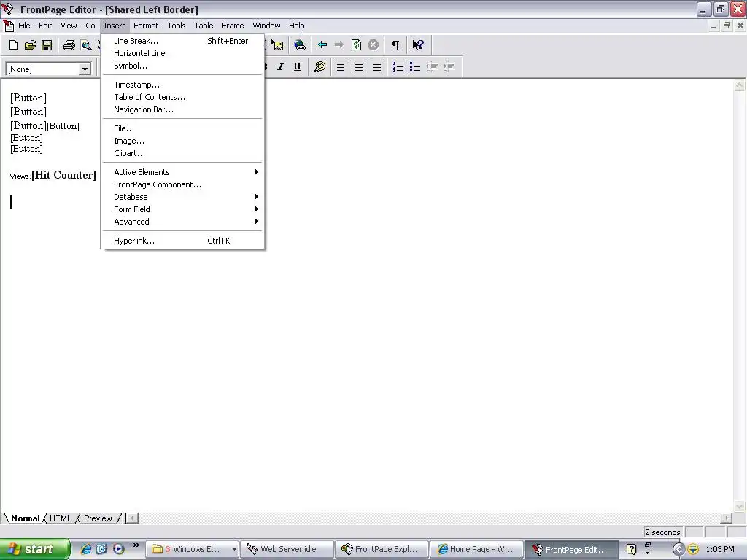The height and width of the screenshot is (560, 747).
Task: Launch media player from Quick Launch
Action: pos(119,549)
